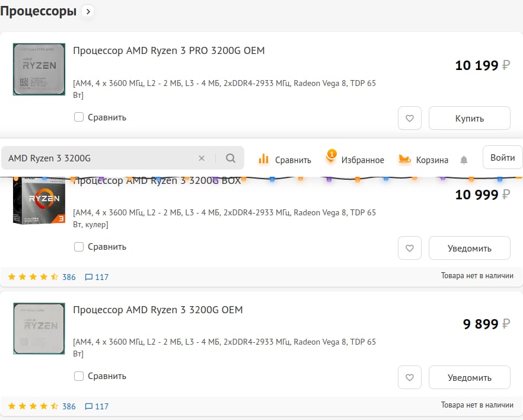Open the Сравнить comparison bar-chart icon
The width and height of the screenshot is (523, 420).
(263, 159)
